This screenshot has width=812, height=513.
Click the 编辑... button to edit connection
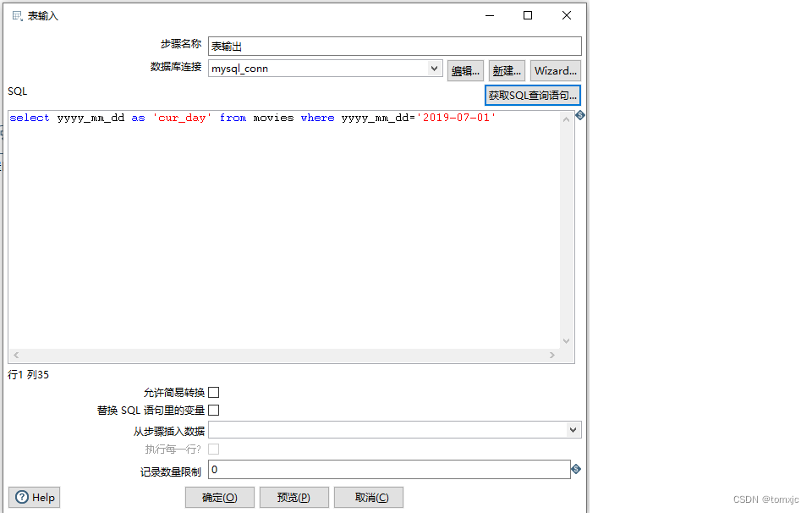tap(465, 70)
